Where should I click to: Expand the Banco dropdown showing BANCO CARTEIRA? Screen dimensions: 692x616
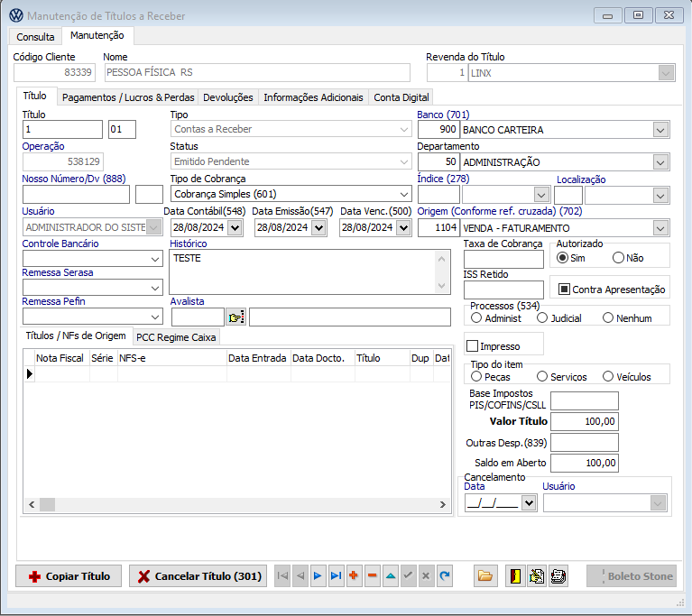tap(660, 130)
